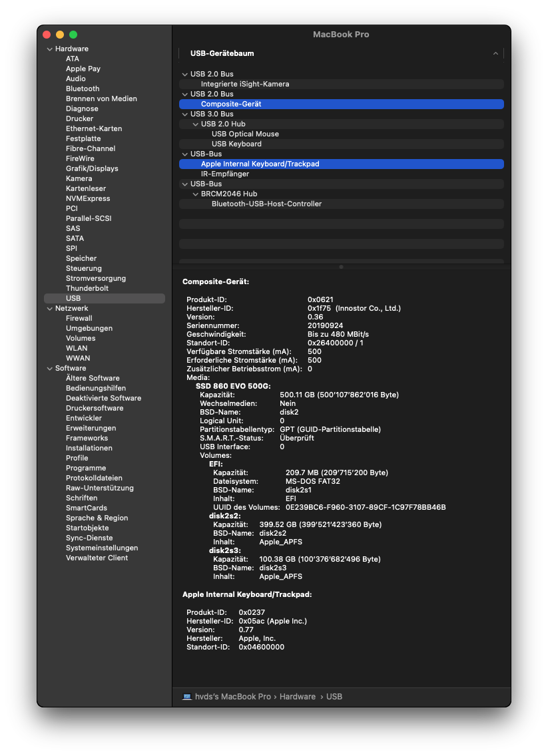Select NVMExpress in the sidebar
The width and height of the screenshot is (548, 756).
tap(88, 198)
